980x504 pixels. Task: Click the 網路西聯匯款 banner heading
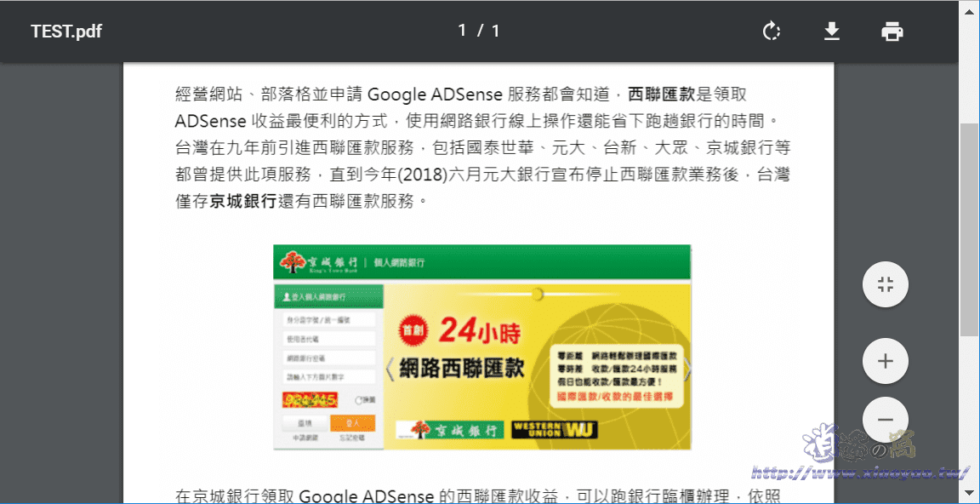coord(461,368)
